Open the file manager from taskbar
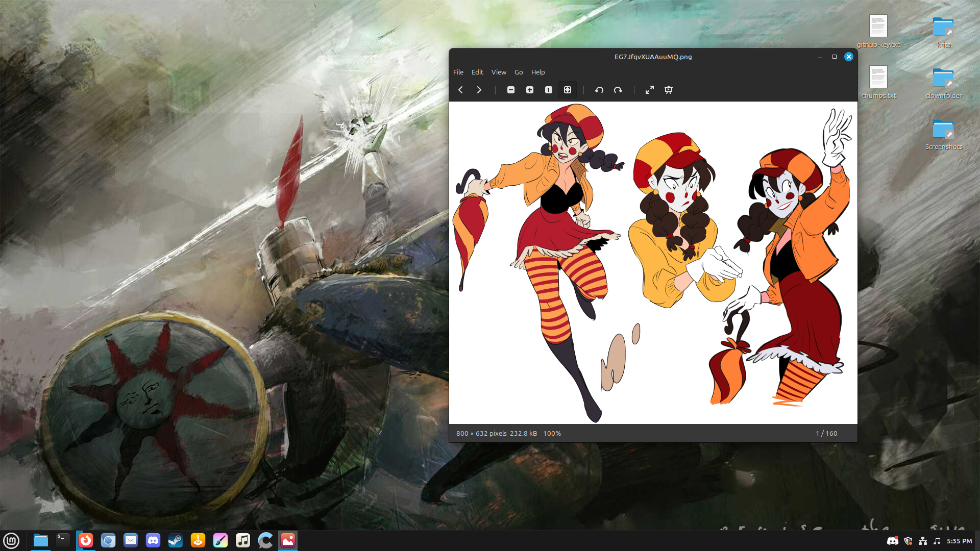The width and height of the screenshot is (980, 551). [41, 540]
